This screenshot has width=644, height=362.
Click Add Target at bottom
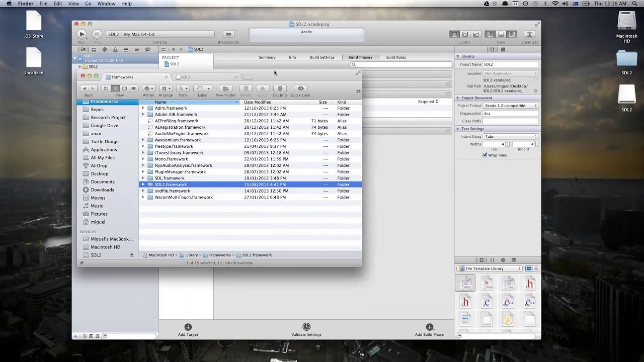[x=188, y=330]
